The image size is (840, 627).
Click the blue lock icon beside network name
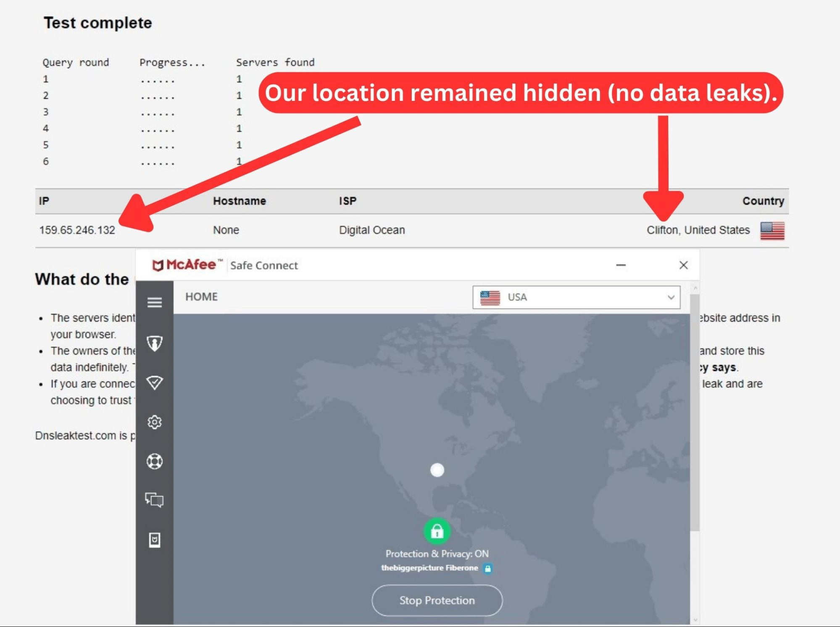click(487, 568)
